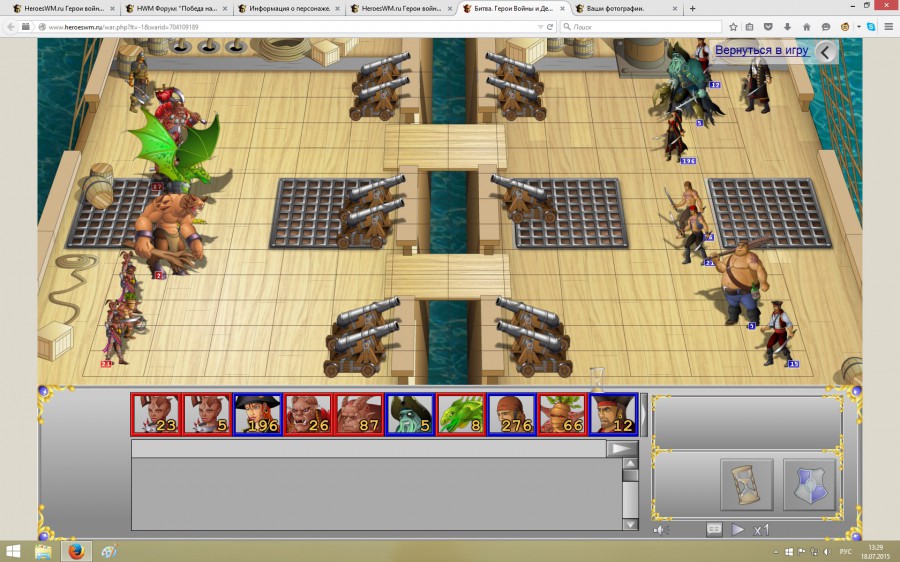Viewport: 900px width, 562px height.
Task: Select the turn queue portrait numbered 23
Action: [x=156, y=414]
